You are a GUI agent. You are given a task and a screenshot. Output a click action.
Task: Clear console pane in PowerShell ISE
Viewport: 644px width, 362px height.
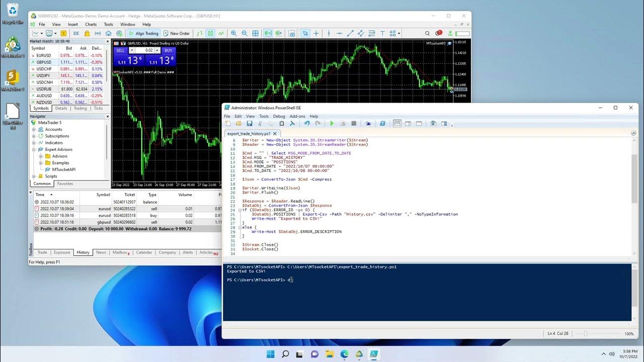(291, 124)
